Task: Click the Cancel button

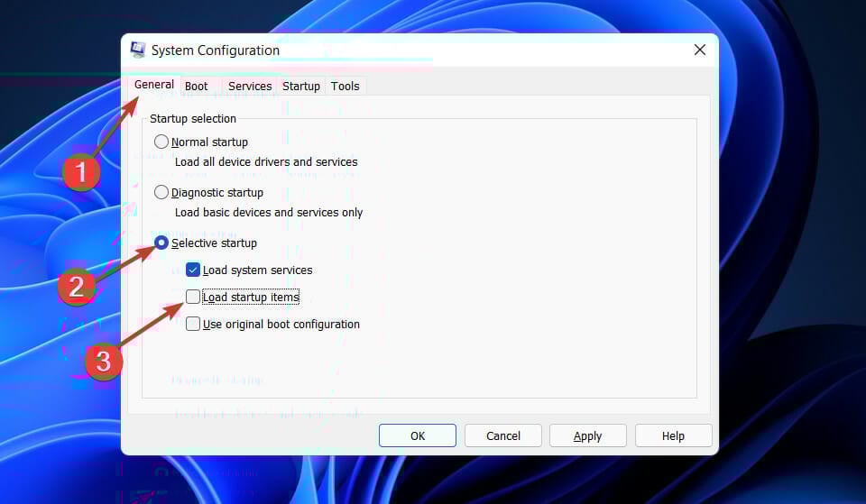Action: click(503, 435)
